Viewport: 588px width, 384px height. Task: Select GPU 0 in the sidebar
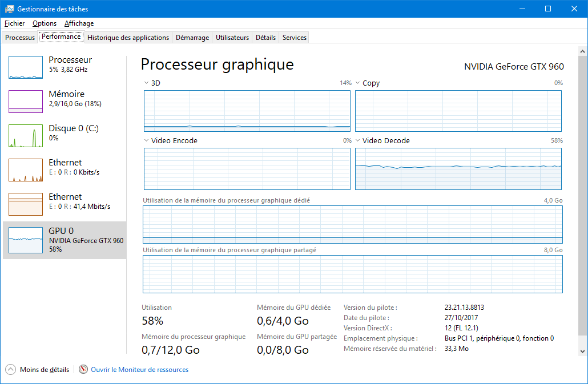(64, 240)
